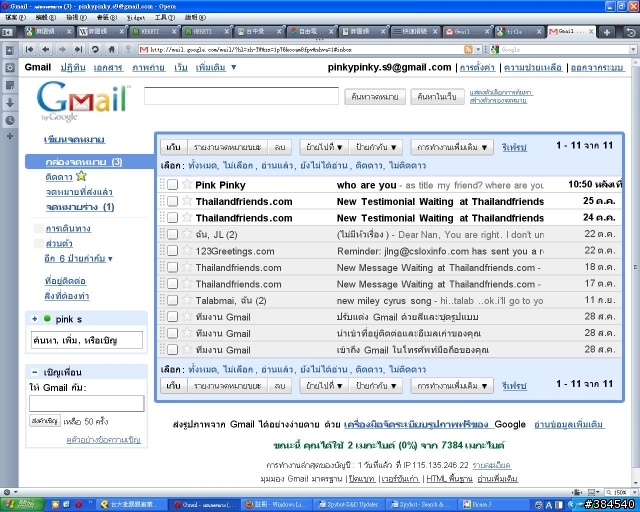Star the Talabmai new miley cyrus song message
The height and width of the screenshot is (512, 640).
point(187,300)
